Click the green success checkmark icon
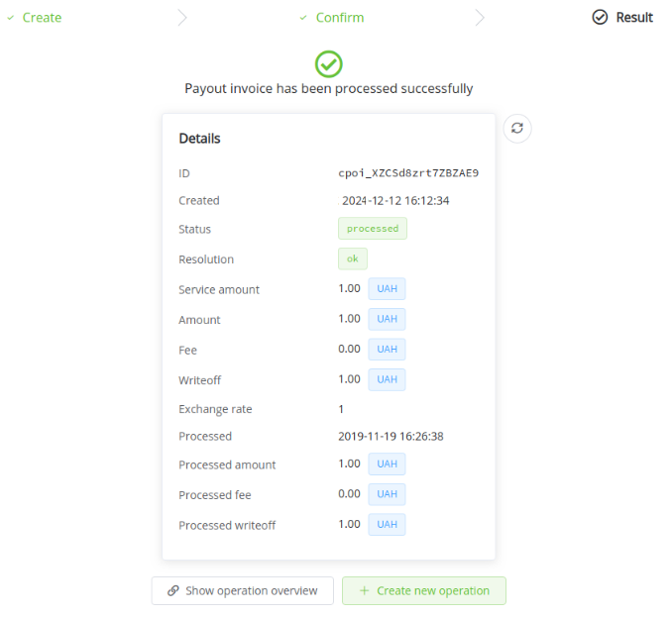Screen dimensions: 672x618 pyautogui.click(x=329, y=64)
